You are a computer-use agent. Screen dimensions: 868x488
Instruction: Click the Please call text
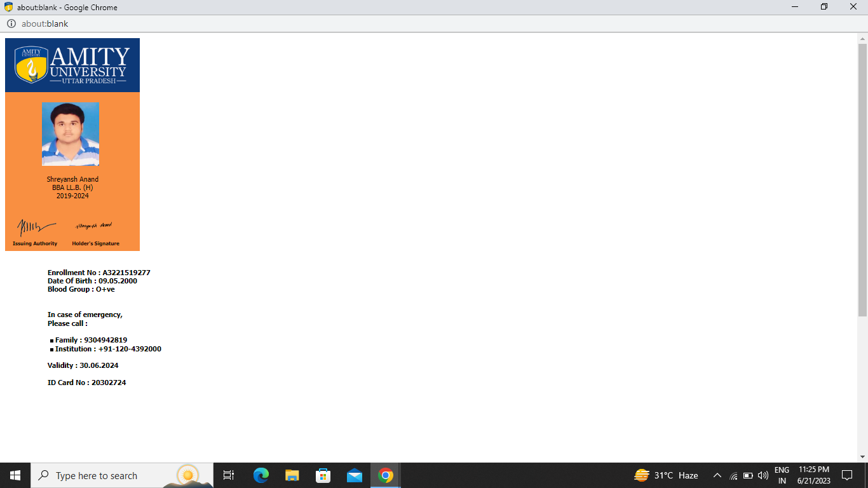(x=67, y=323)
